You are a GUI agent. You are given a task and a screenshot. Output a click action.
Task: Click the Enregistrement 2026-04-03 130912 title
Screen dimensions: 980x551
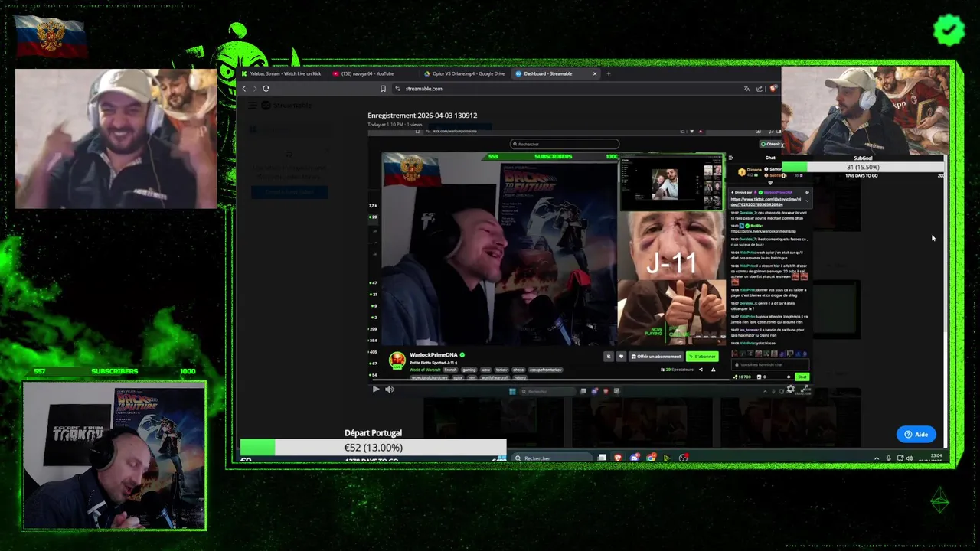point(422,116)
